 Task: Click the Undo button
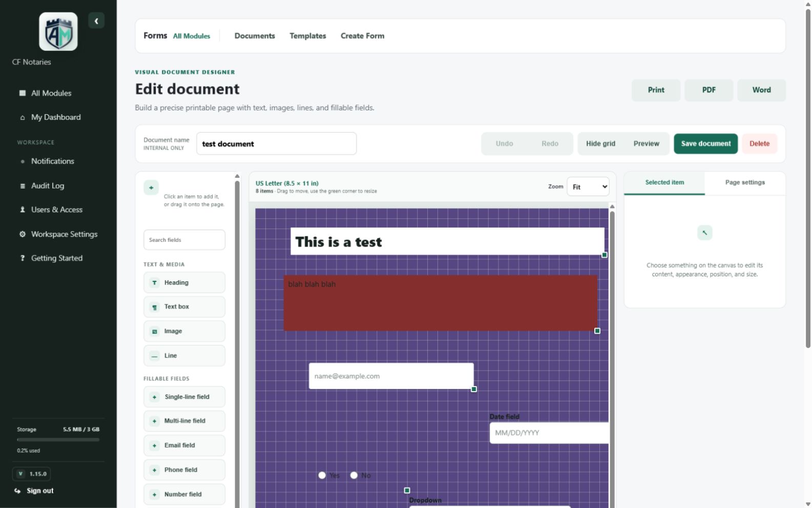click(504, 144)
